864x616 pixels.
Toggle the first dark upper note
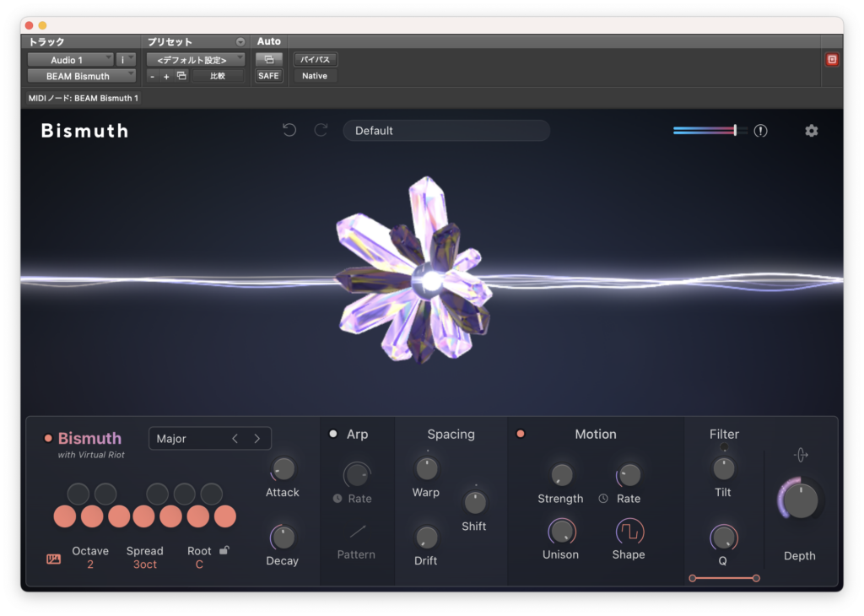(78, 494)
